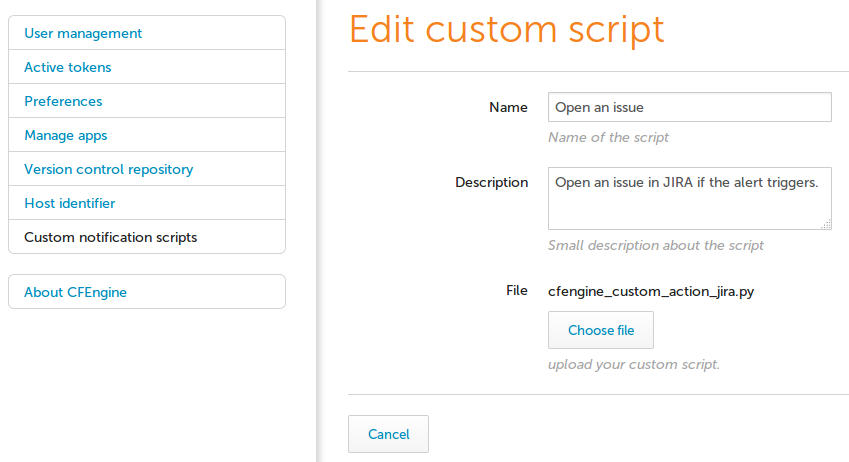The image size is (849, 462).
Task: Open the About CFEngine link
Action: pyautogui.click(x=76, y=292)
